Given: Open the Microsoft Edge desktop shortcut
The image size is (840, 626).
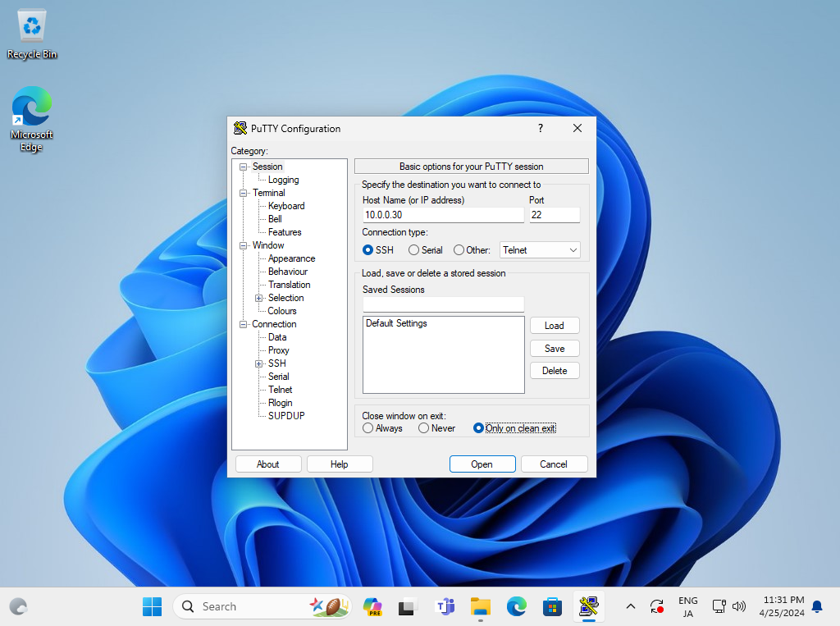Looking at the screenshot, I should click(32, 119).
